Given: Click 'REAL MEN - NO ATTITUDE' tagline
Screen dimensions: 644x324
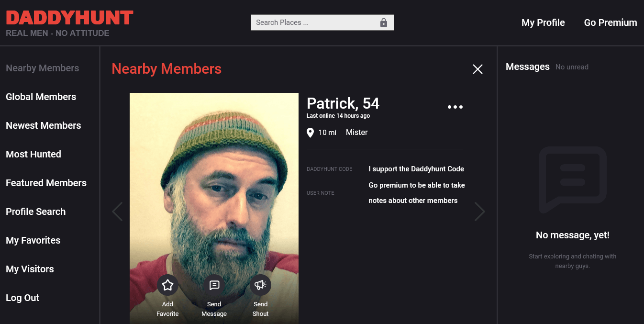Looking at the screenshot, I should [x=57, y=34].
